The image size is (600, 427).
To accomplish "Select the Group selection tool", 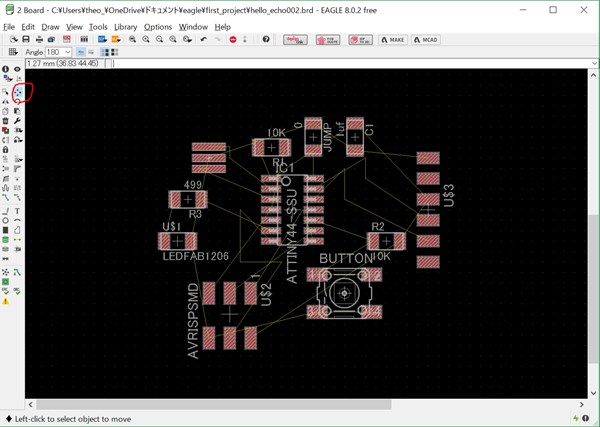I will pos(5,92).
